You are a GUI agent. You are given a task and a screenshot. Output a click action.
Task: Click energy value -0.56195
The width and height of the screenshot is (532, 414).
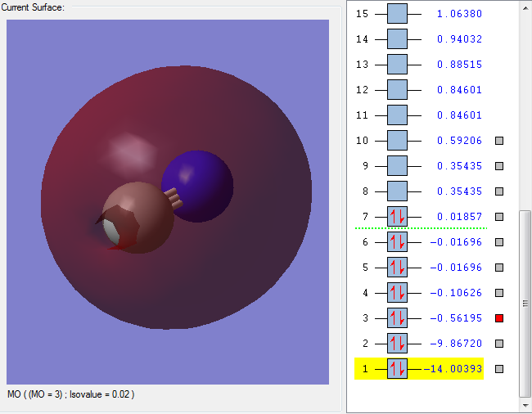pyautogui.click(x=456, y=318)
